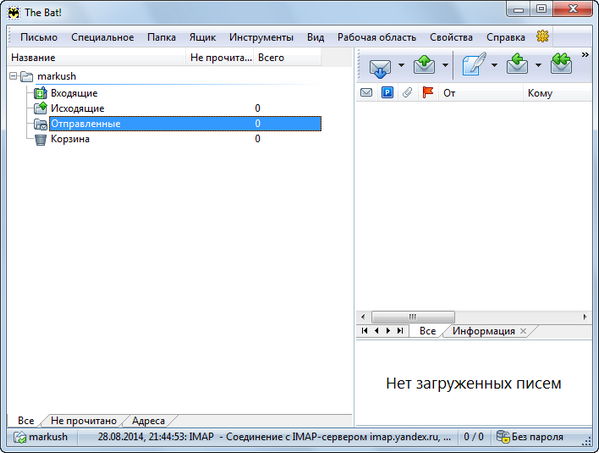Click the Всего column header
Screen dimensions: 599x453
click(x=288, y=58)
